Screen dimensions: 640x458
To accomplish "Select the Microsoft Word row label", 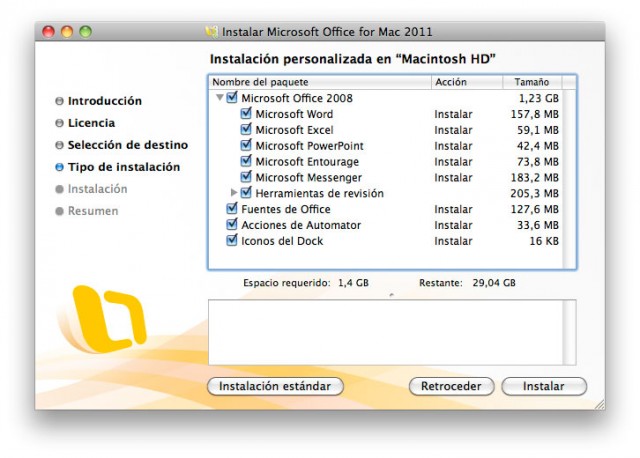I will (294, 114).
